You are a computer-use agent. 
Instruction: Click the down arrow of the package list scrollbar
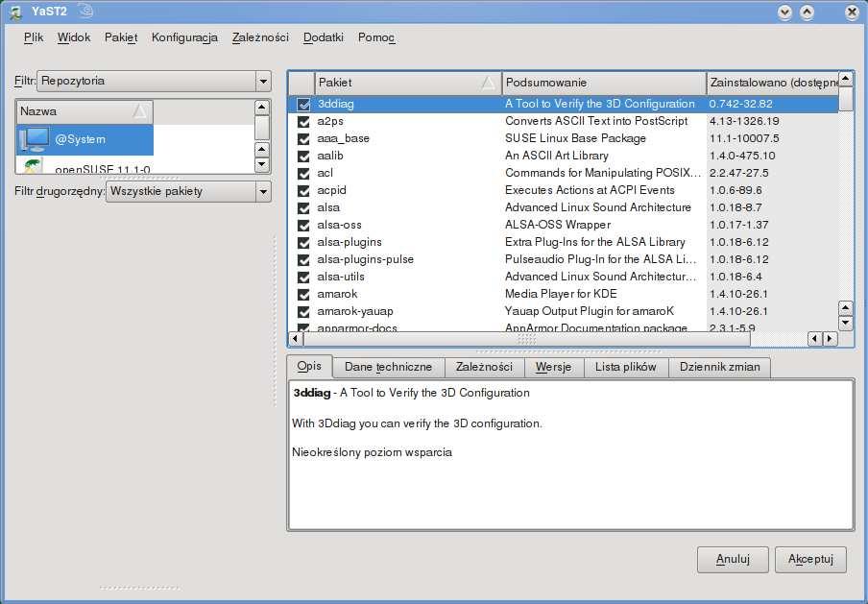coord(845,324)
